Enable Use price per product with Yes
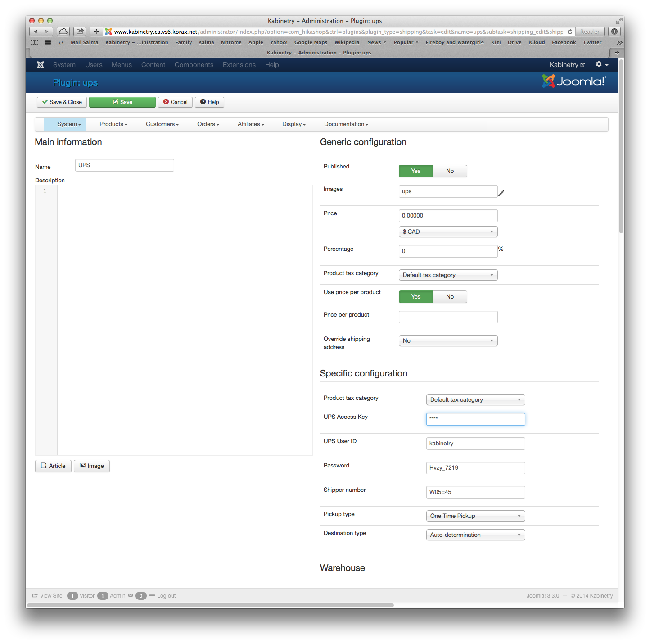Viewport: 650px width, 644px height. (x=416, y=297)
